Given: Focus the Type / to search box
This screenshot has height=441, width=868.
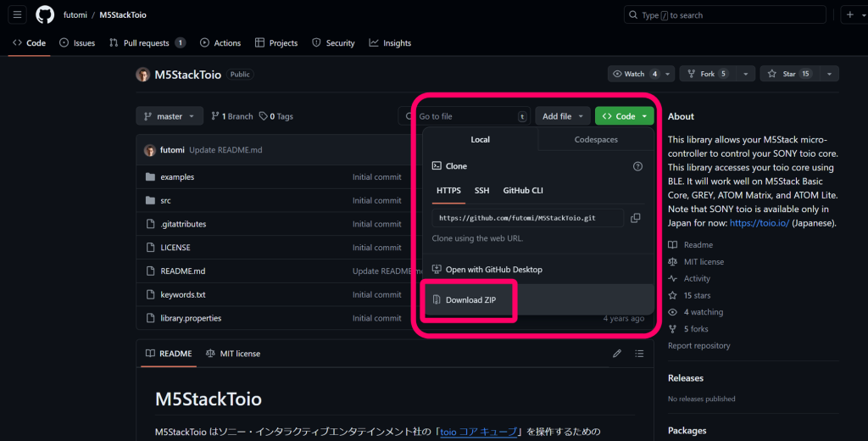Looking at the screenshot, I should [725, 15].
